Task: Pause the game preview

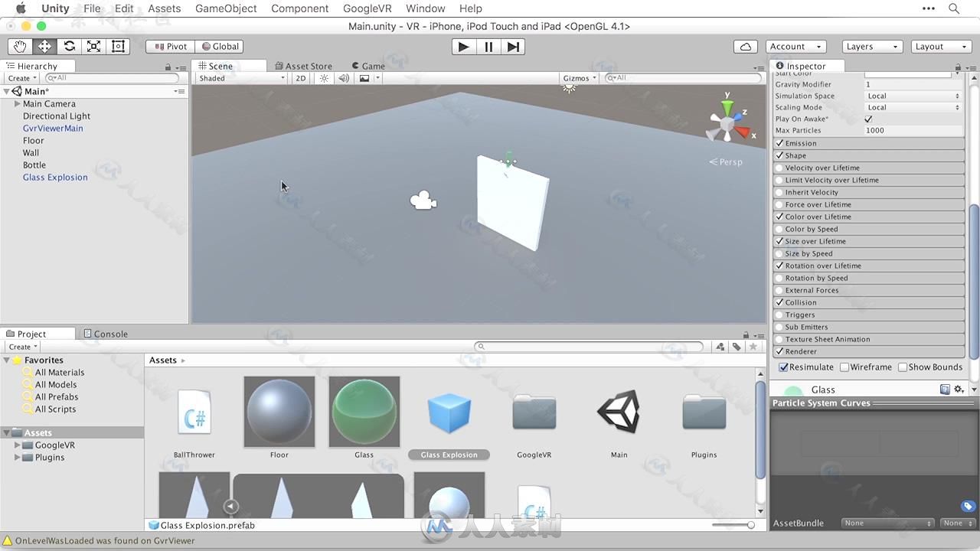Action: tap(488, 47)
